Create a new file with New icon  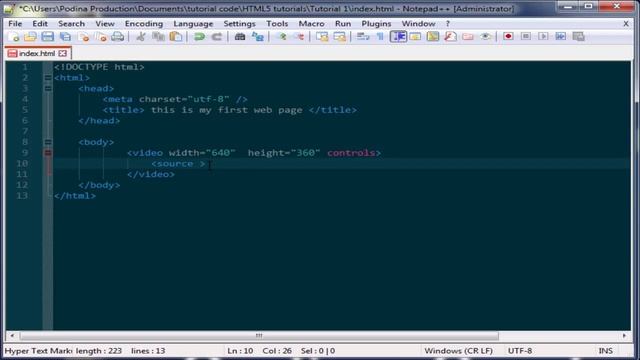pyautogui.click(x=13, y=37)
